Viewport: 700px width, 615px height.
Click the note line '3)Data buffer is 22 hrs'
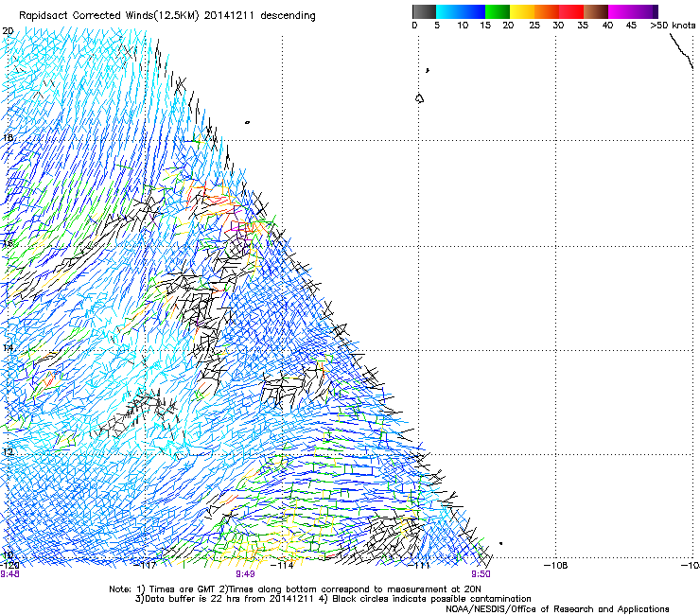click(333, 599)
